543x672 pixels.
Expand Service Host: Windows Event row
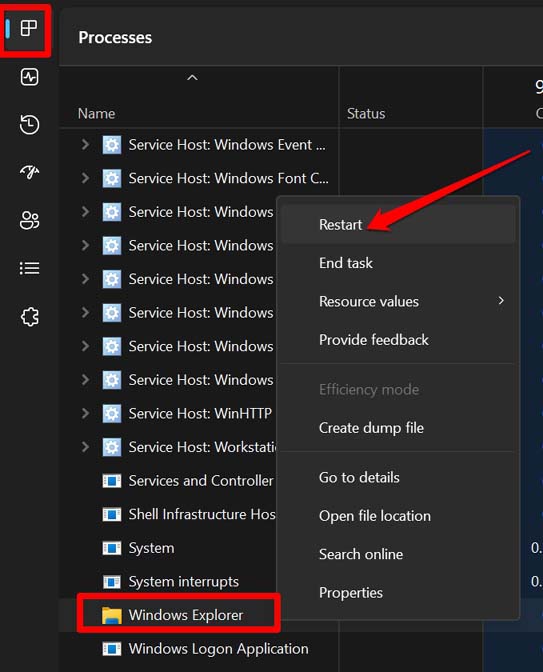tap(85, 145)
